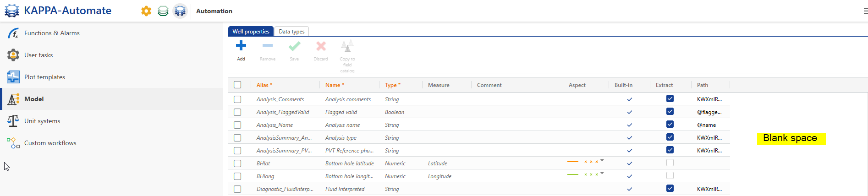
Task: Sort by the Type column header
Action: [393, 85]
